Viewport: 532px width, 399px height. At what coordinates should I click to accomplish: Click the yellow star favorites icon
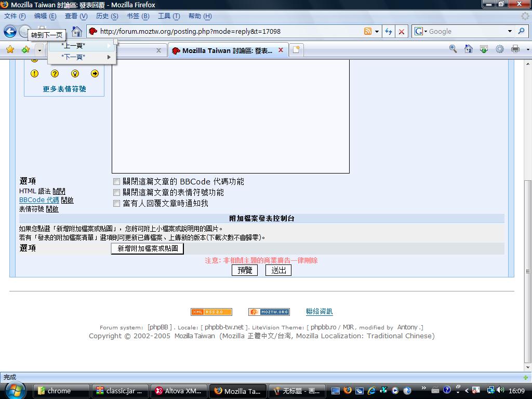point(10,50)
